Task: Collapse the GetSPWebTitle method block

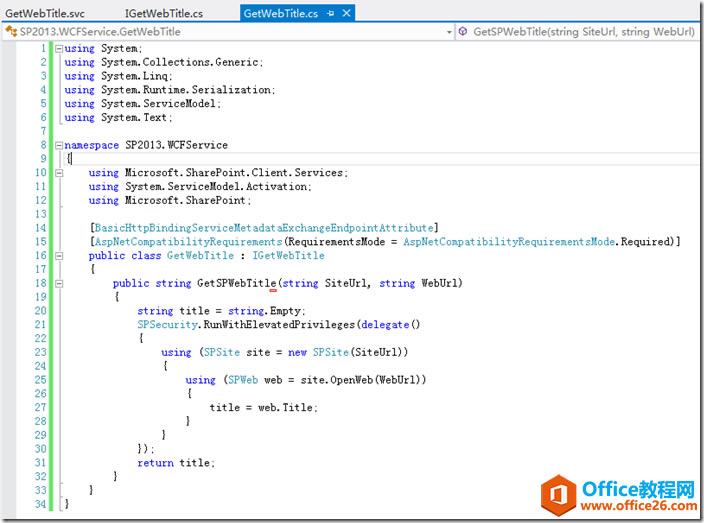Action: [59, 284]
